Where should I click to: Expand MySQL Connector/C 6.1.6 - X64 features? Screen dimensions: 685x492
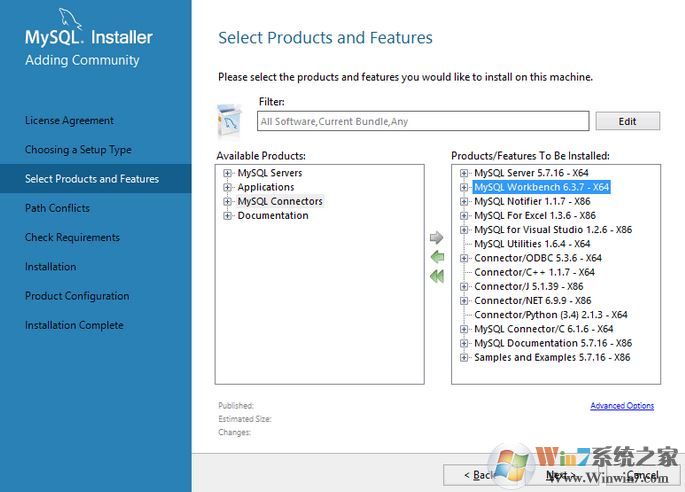coord(464,329)
